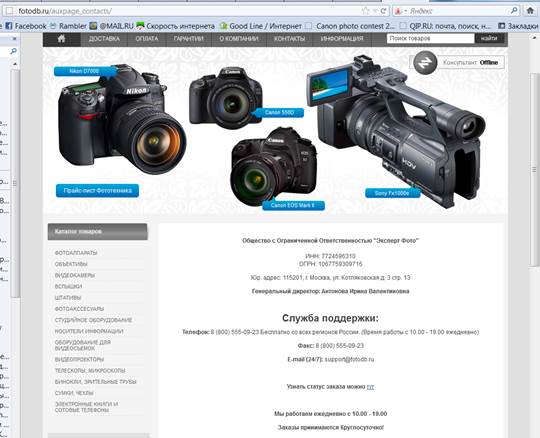Click the Canon 550D label

pyautogui.click(x=279, y=112)
